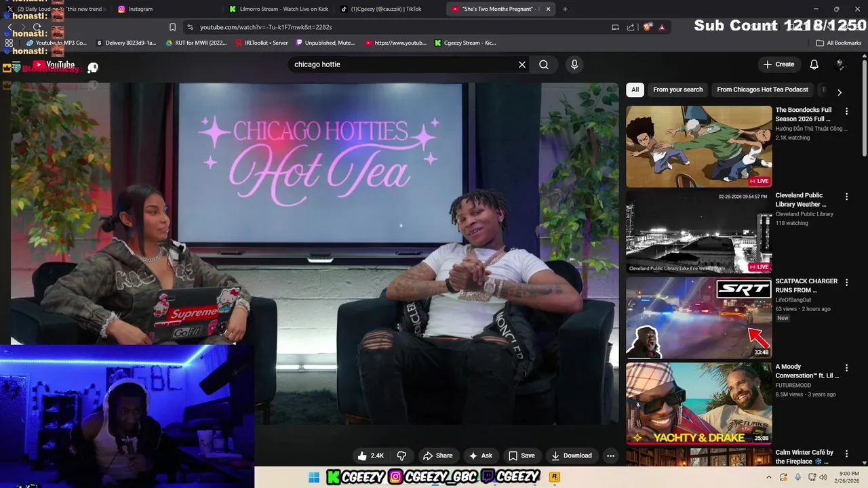The height and width of the screenshot is (488, 868).
Task: Open Cleveland Public Library weather thumbnail
Action: [x=698, y=232]
